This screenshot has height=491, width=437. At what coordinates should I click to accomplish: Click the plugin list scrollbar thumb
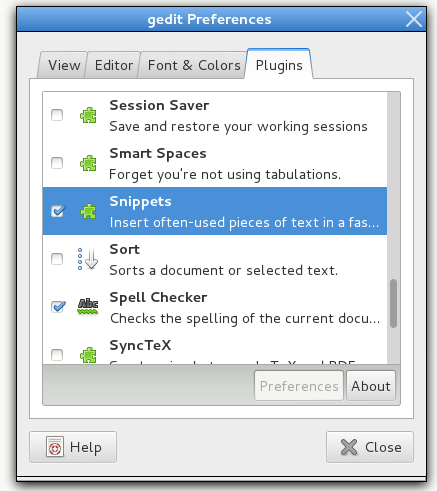[393, 303]
